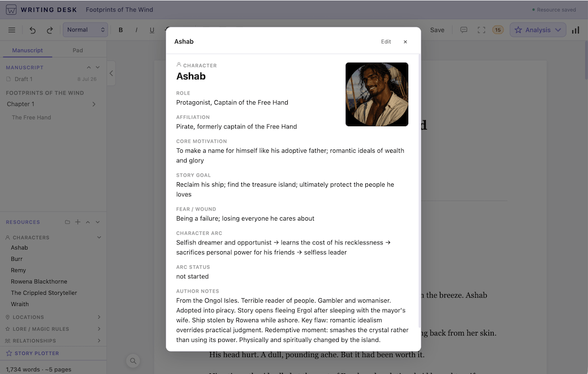Image resolution: width=588 pixels, height=374 pixels.
Task: Click the Characters person icon
Action: (7, 238)
